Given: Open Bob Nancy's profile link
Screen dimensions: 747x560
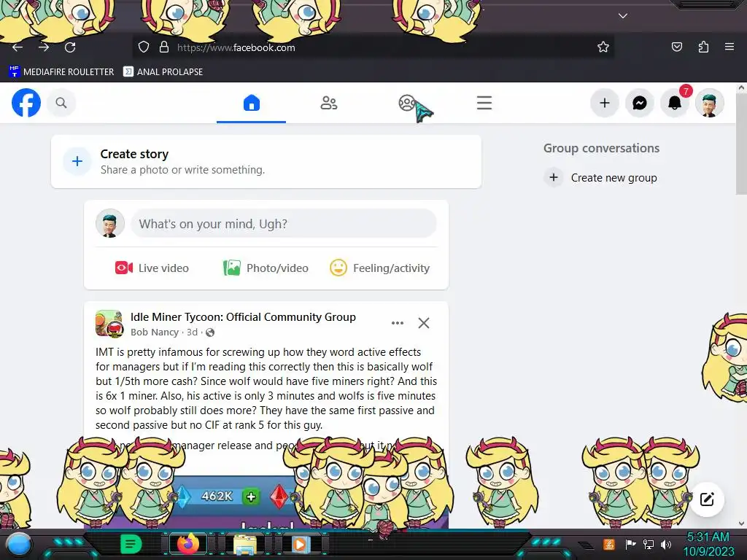Looking at the screenshot, I should (155, 332).
